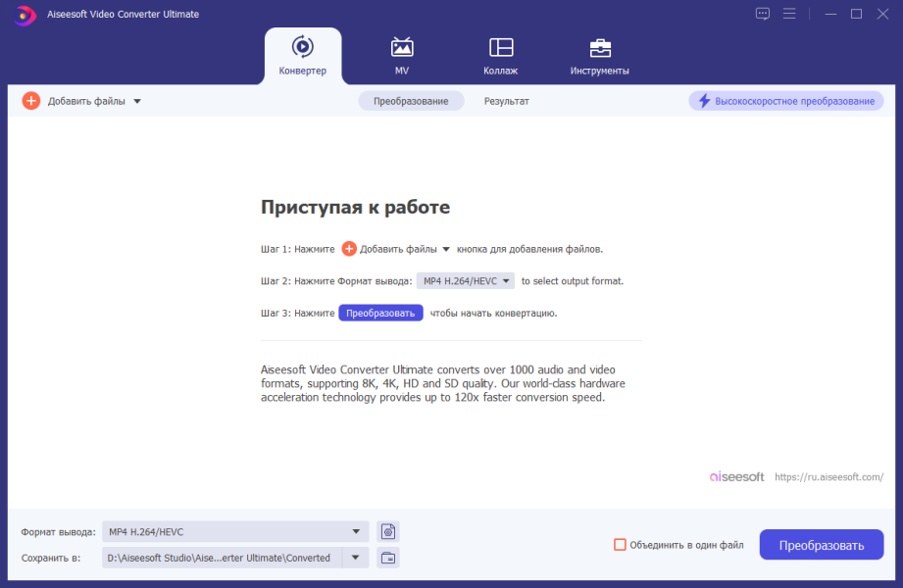The height and width of the screenshot is (588, 903).
Task: Click the large Преобразовать button
Action: [822, 545]
